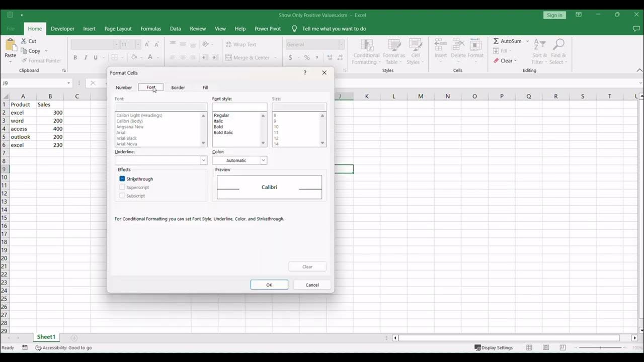Open the Power Pivot ribbon tab

click(268, 29)
